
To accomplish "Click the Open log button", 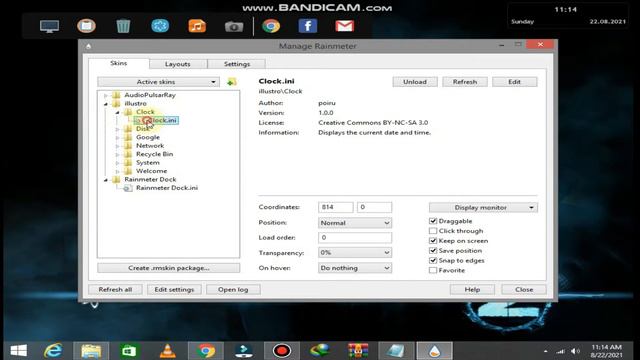I will click(x=233, y=289).
